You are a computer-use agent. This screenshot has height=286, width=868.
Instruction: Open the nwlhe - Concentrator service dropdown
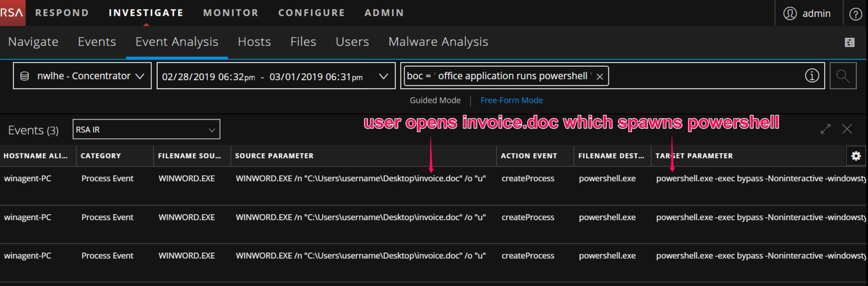(82, 76)
